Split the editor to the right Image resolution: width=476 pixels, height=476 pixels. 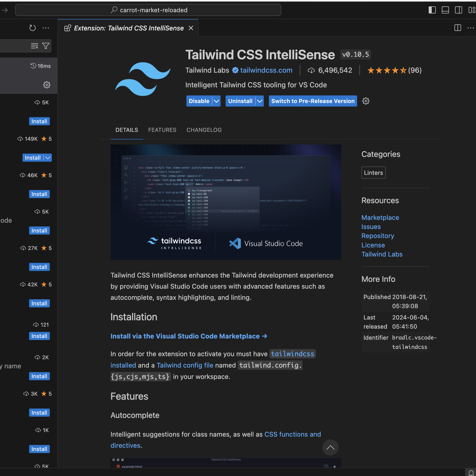point(458,28)
